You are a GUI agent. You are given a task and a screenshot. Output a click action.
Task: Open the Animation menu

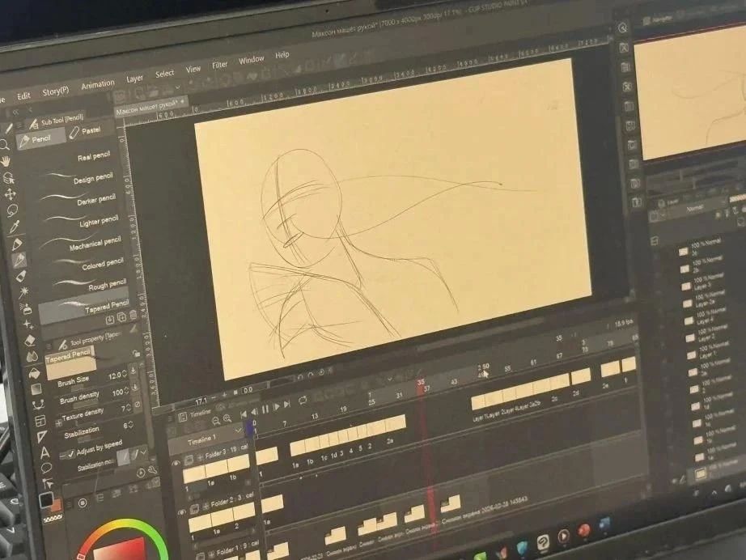(x=98, y=85)
